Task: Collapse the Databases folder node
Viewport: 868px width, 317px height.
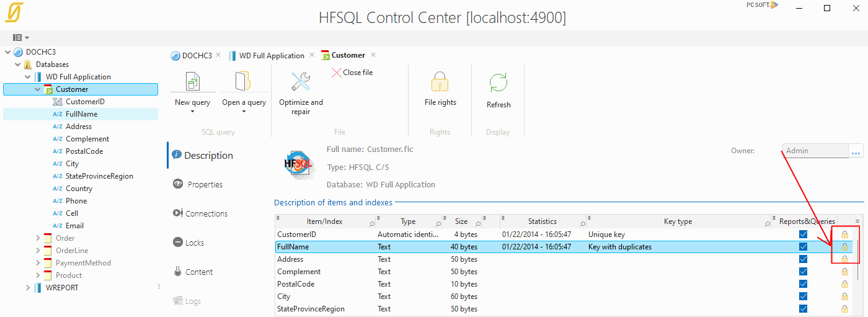Action: coord(18,65)
